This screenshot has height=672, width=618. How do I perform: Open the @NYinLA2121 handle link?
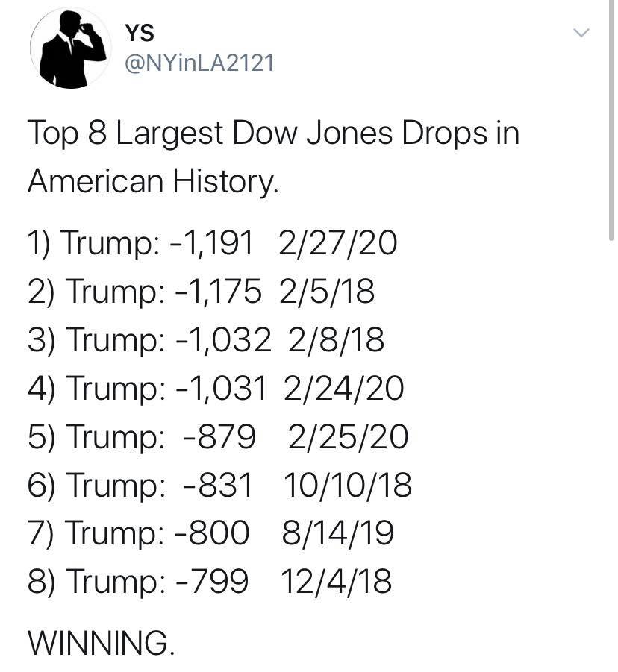[199, 64]
